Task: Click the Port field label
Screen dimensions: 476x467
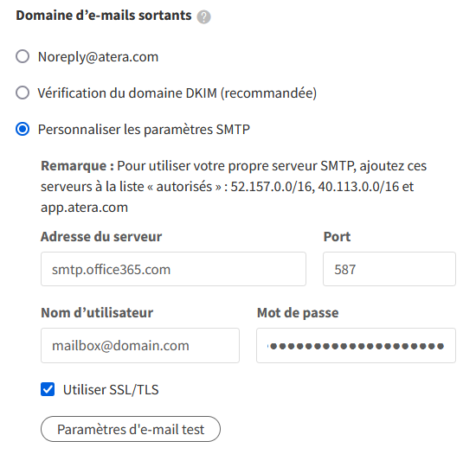Action: pyautogui.click(x=337, y=237)
